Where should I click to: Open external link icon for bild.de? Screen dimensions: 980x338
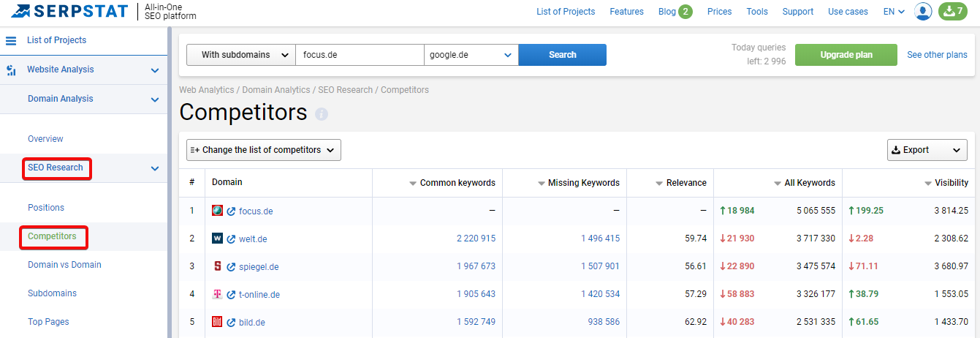pyautogui.click(x=231, y=323)
